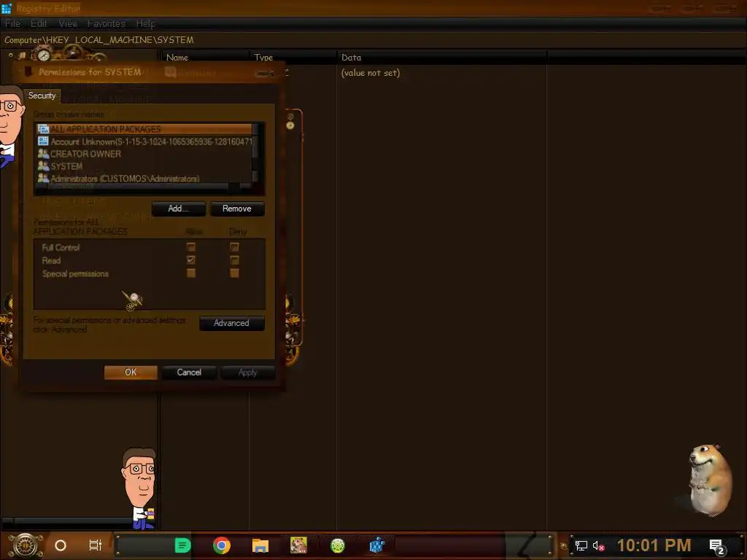Screen dimensions: 747x560
Task: Click the hamster desktop mascot
Action: [x=709, y=480]
